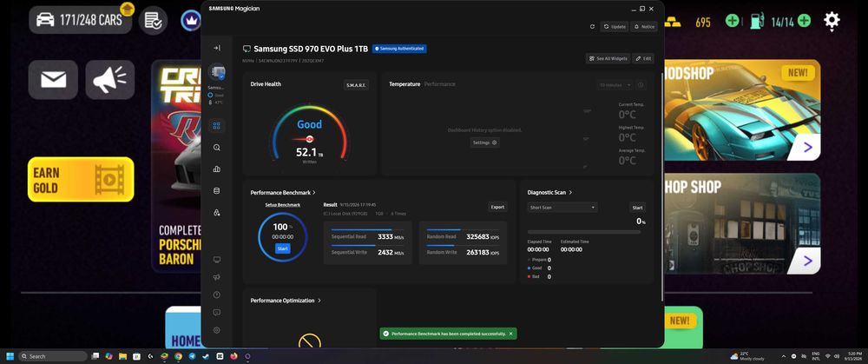Click the Setup Benchmark link
The image size is (868, 364).
point(283,205)
